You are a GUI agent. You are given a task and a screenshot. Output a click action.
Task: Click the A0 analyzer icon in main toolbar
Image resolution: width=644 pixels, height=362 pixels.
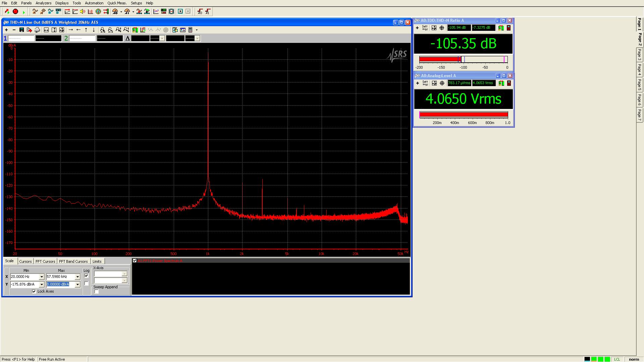click(115, 12)
